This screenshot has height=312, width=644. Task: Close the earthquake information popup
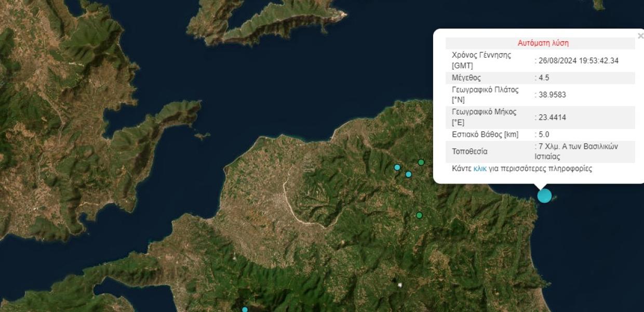click(640, 36)
